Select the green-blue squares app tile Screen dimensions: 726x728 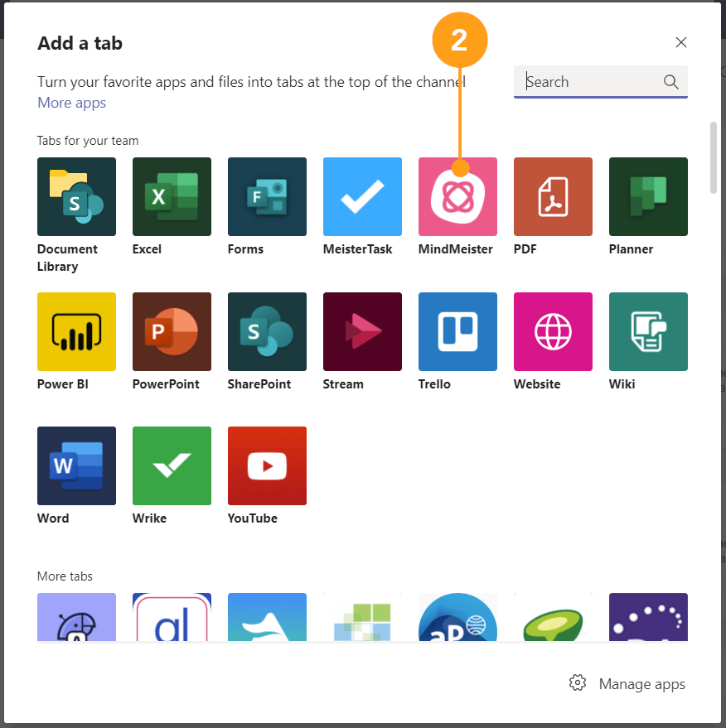pyautogui.click(x=362, y=617)
